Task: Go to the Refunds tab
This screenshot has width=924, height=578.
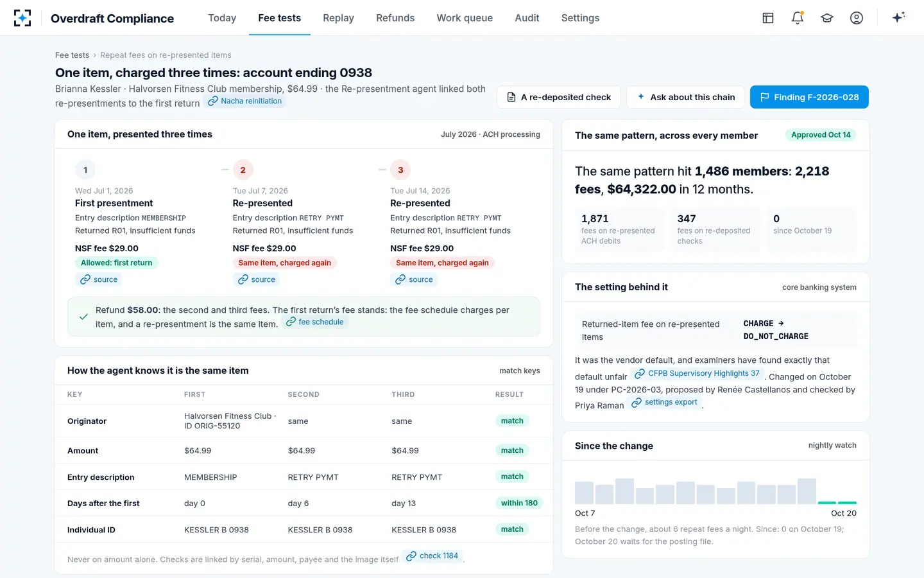Action: point(395,18)
